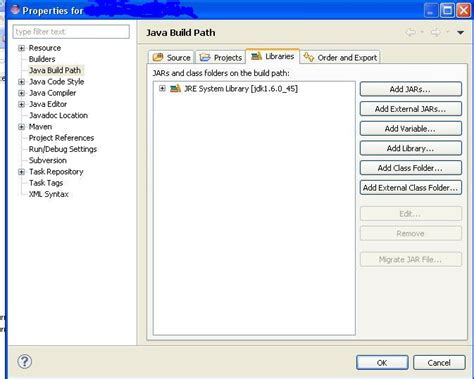Click the Add Variable... button

(411, 129)
